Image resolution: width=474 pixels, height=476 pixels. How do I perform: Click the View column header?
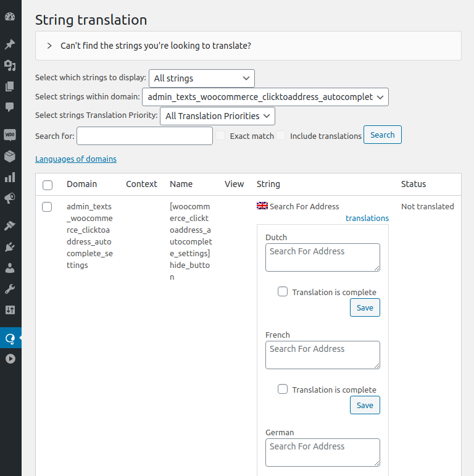coord(235,184)
